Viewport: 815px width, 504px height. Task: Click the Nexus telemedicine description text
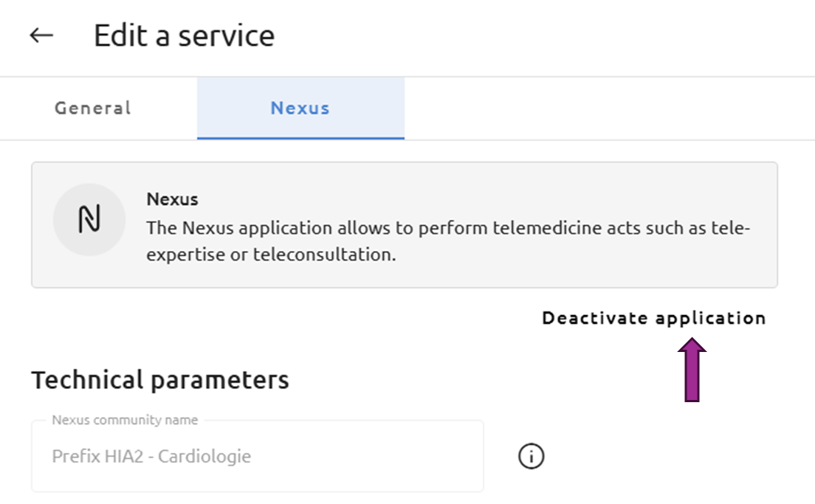coord(448,241)
